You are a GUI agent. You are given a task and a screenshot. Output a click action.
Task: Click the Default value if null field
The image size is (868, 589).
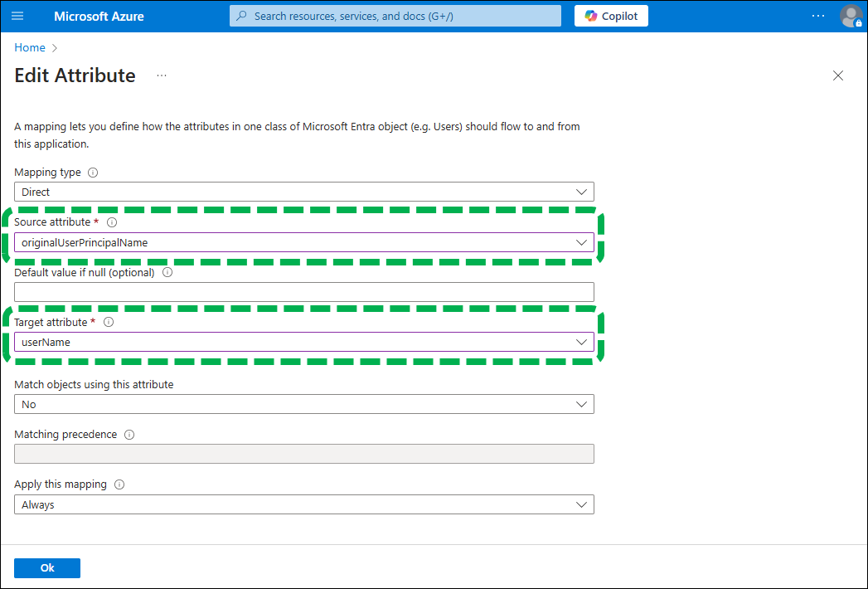point(303,292)
